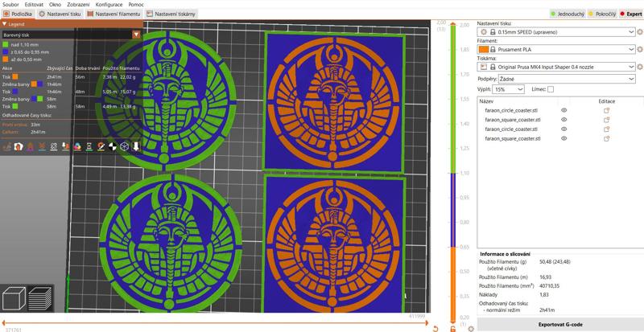This screenshot has height=332, width=644.
Task: Open the Editovat menu
Action: [34, 5]
